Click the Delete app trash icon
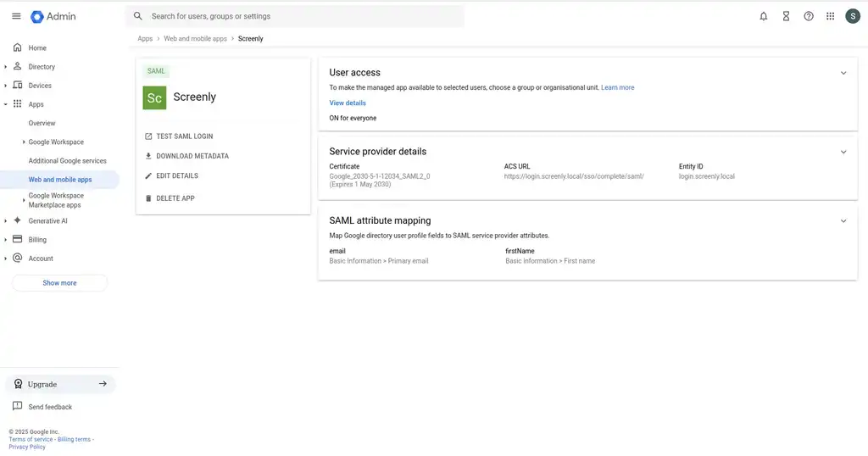The width and height of the screenshot is (868, 456). coord(148,198)
